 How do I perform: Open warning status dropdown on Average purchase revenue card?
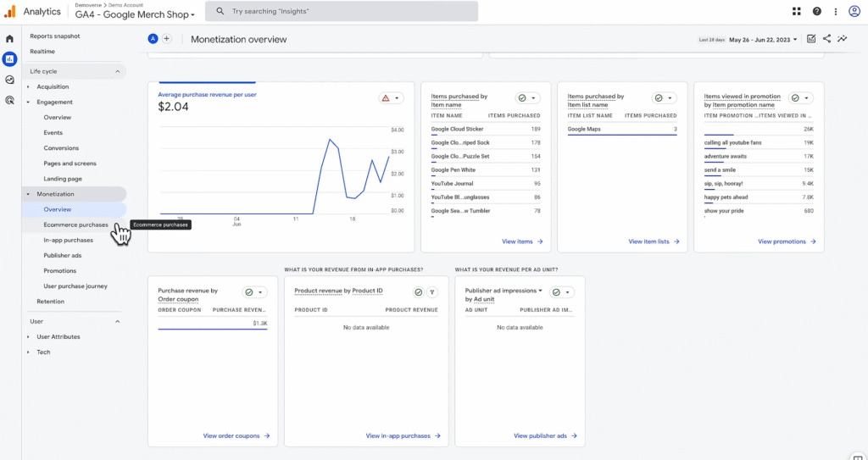392,98
